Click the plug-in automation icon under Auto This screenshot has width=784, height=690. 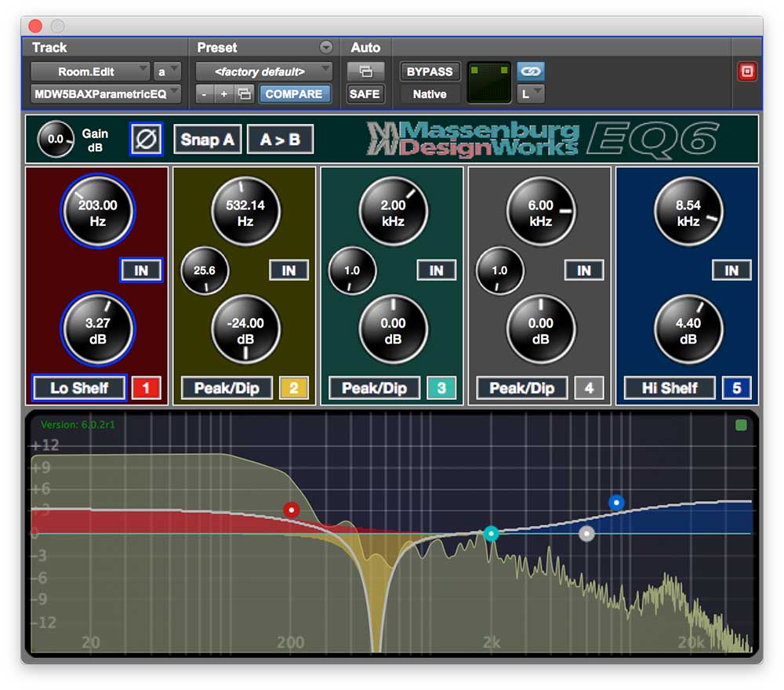(x=365, y=71)
